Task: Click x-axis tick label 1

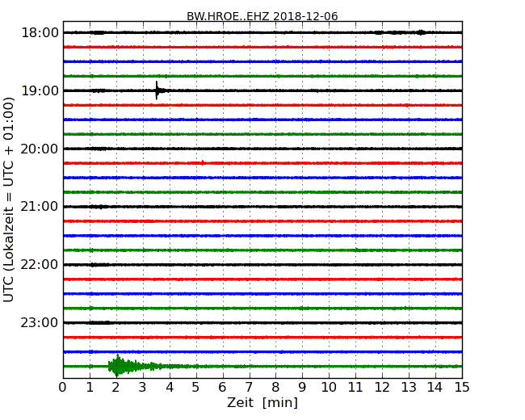Action: [x=90, y=387]
